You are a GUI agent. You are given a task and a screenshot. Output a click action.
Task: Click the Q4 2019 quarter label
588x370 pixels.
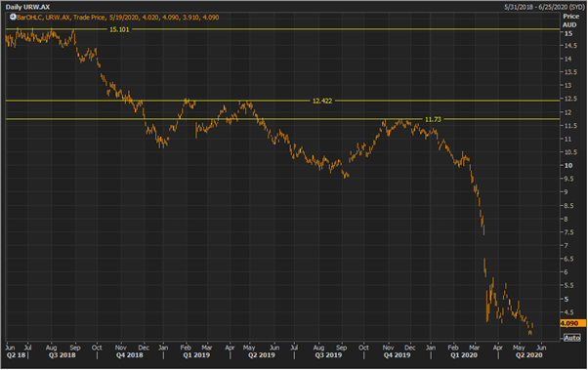tap(397, 355)
